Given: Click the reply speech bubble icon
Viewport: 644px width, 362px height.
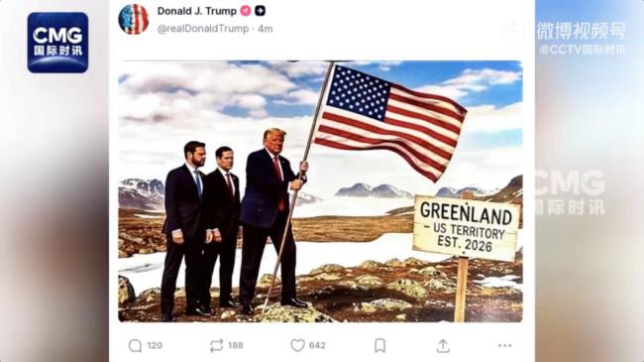Looking at the screenshot, I should coord(135,345).
